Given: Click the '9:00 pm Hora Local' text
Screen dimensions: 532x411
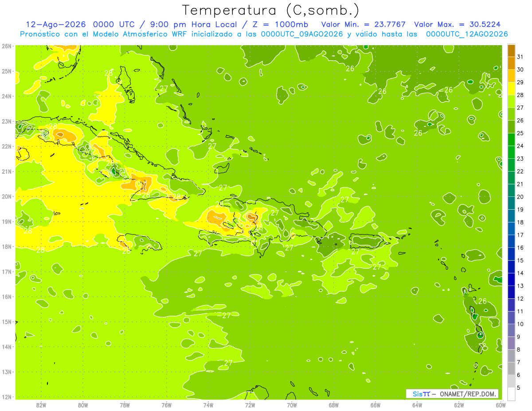Looking at the screenshot, I should tap(193, 24).
